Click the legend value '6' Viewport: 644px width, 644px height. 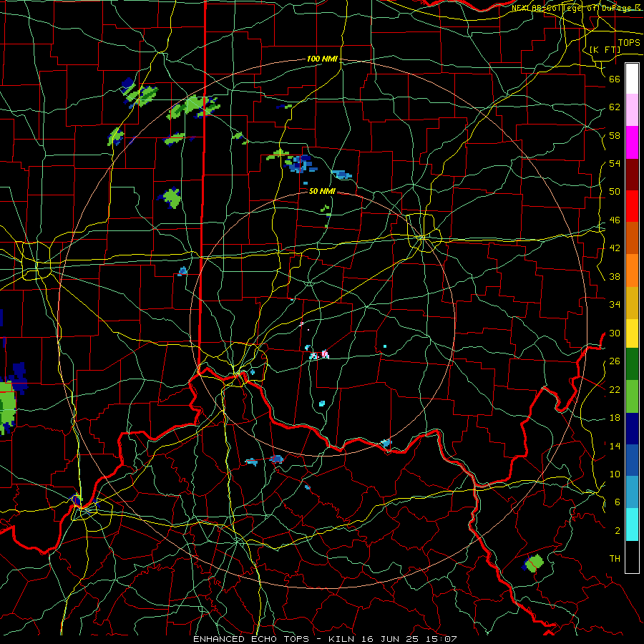tap(618, 502)
